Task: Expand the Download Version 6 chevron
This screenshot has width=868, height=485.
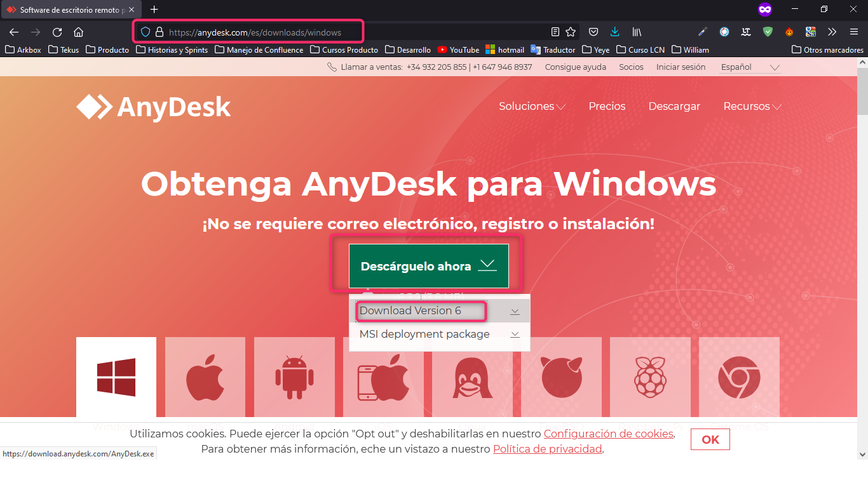Action: [515, 311]
